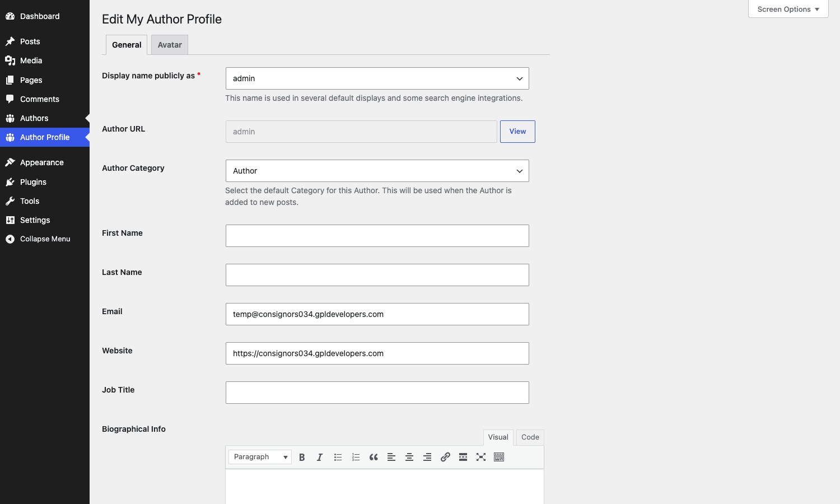The image size is (840, 504).
Task: Click the Last Name field
Action: click(377, 275)
